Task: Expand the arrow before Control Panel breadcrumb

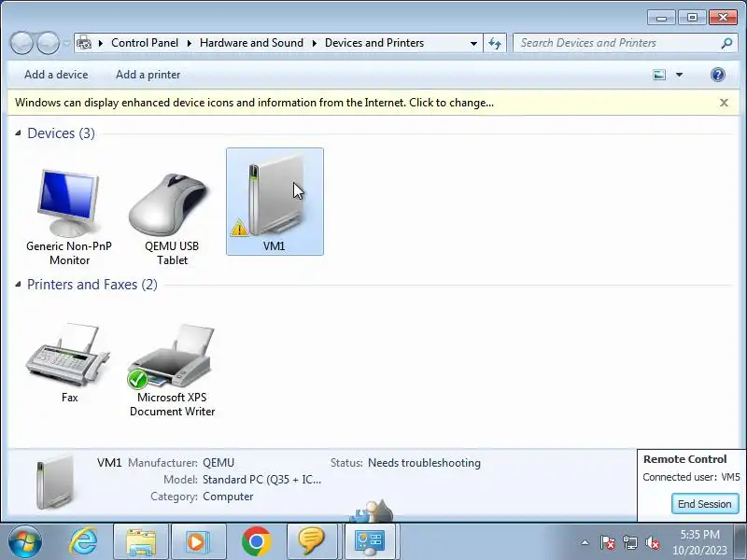Action: point(101,43)
